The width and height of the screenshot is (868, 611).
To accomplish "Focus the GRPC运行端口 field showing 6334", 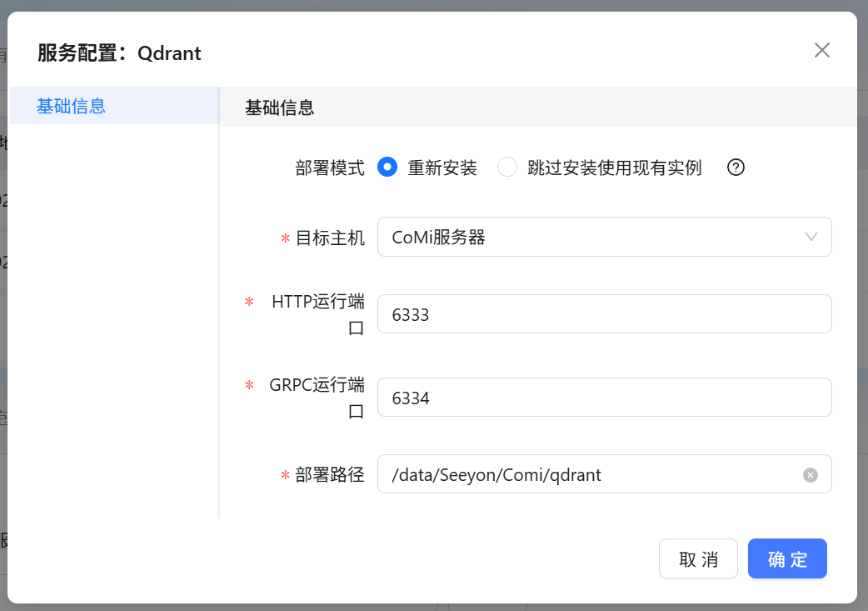I will click(604, 398).
